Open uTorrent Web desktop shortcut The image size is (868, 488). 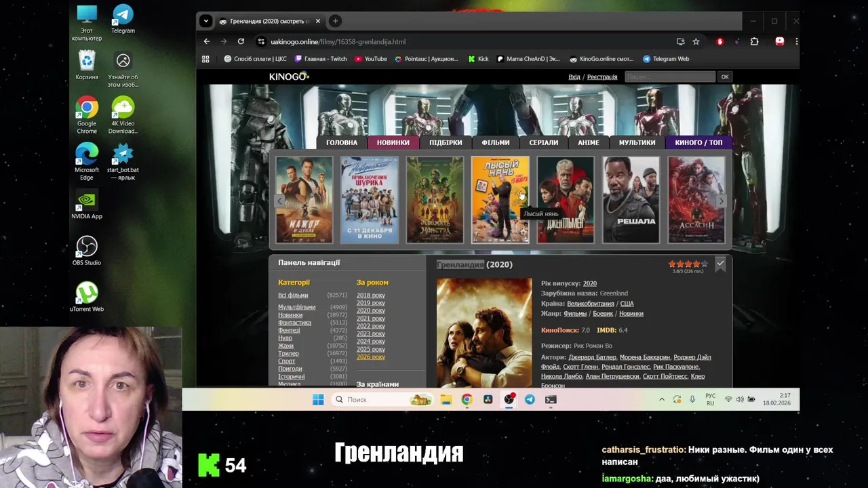tap(87, 297)
